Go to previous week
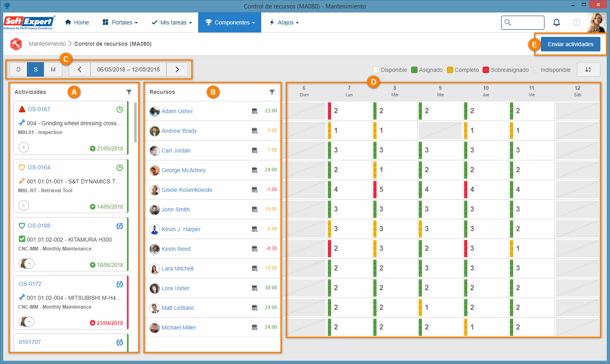The width and height of the screenshot is (610, 364). [x=80, y=69]
